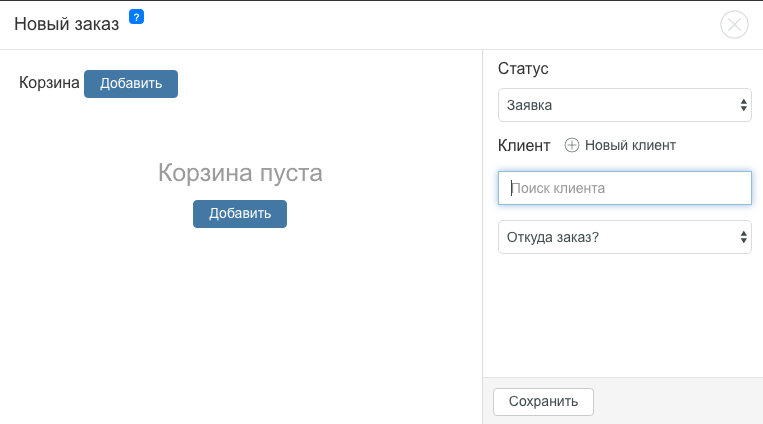Click Добавить button under Корзина пуста
763x424 pixels.
click(x=240, y=214)
